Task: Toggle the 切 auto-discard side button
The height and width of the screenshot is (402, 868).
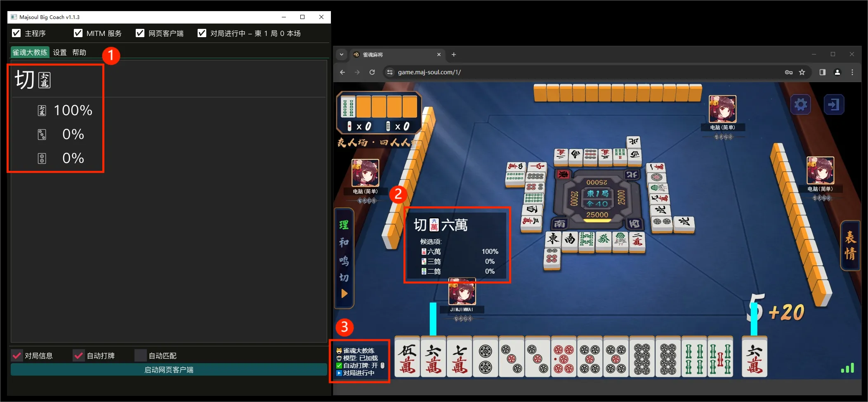Action: 344,277
